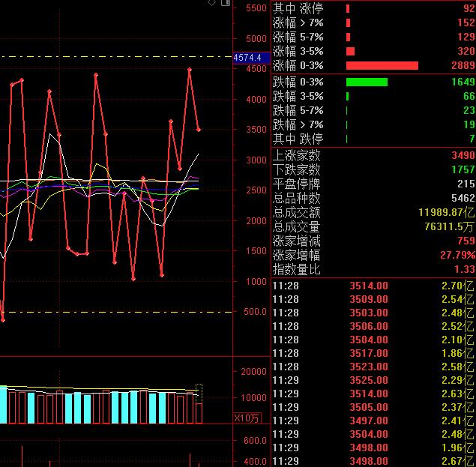Select the 跌幅 0-3% row label

298,82
